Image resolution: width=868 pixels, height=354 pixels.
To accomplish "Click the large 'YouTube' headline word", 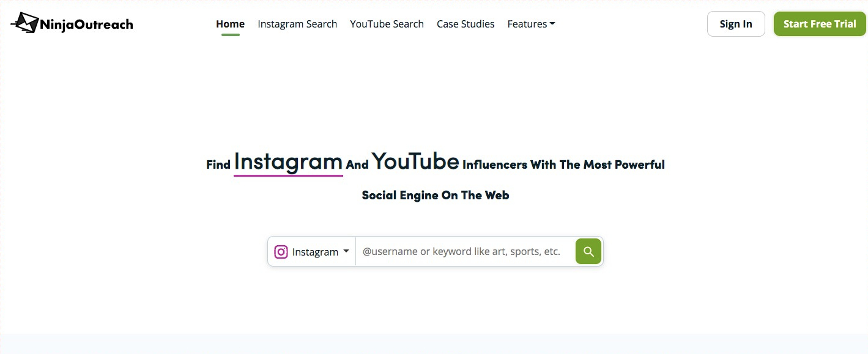I will point(415,161).
